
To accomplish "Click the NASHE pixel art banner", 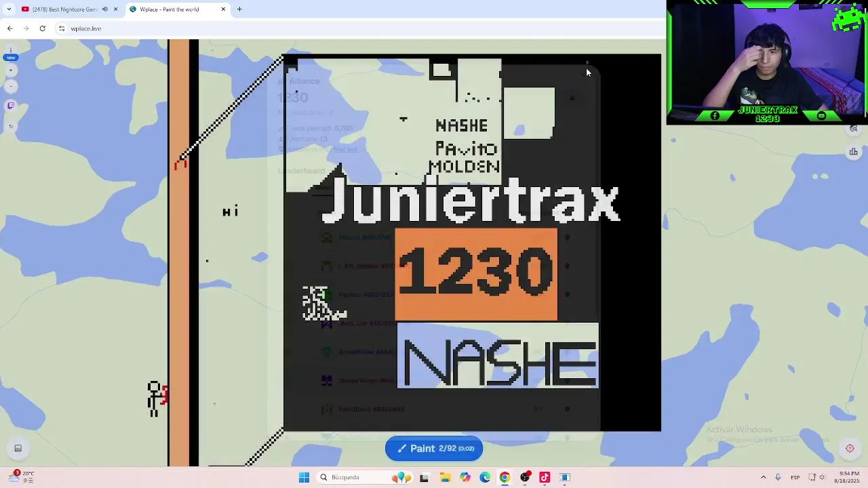I will pos(498,356).
